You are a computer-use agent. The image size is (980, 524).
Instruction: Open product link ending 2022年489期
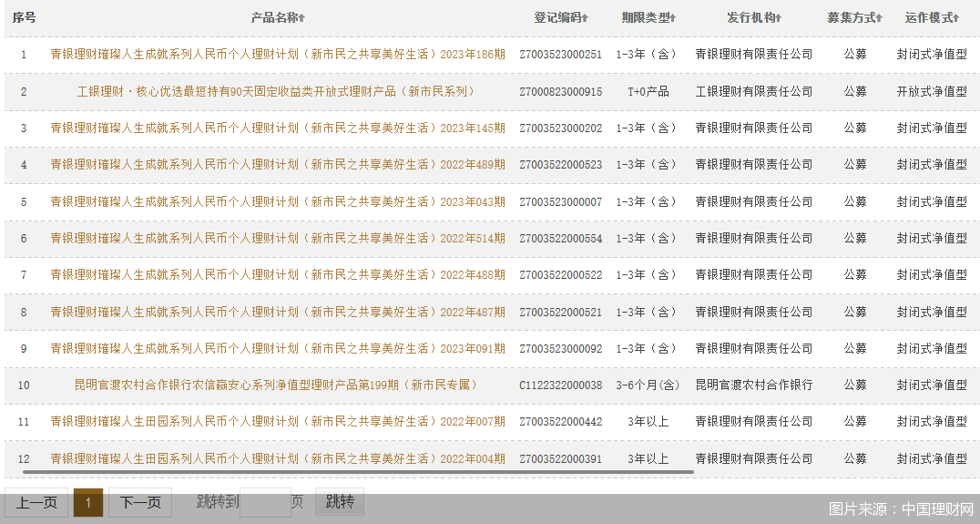point(278,165)
